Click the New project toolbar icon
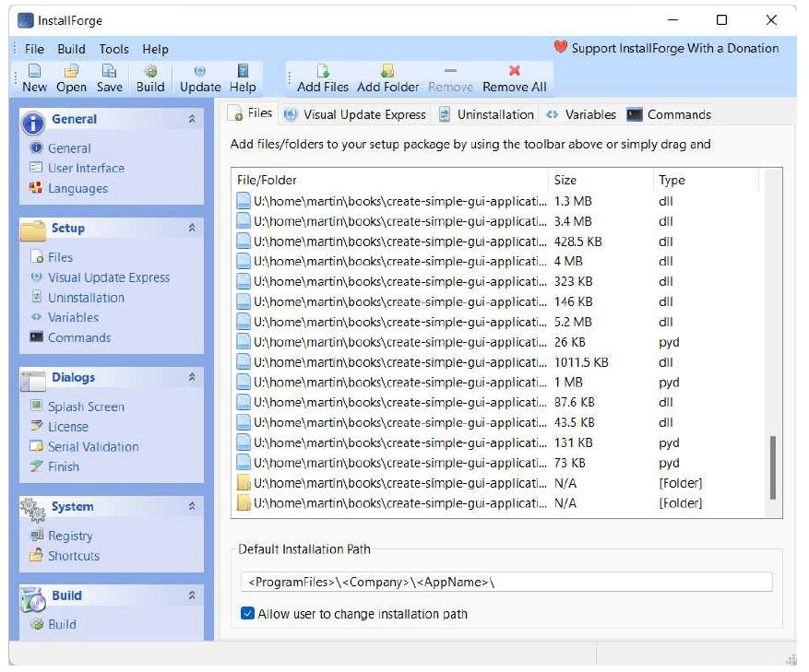Image resolution: width=809 pixels, height=672 pixels. 34,72
